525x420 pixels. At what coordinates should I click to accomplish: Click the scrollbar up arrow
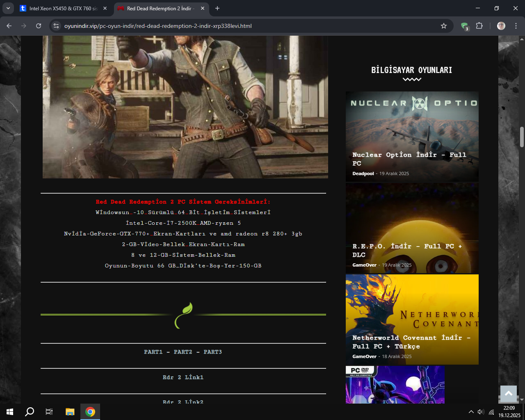(x=522, y=39)
